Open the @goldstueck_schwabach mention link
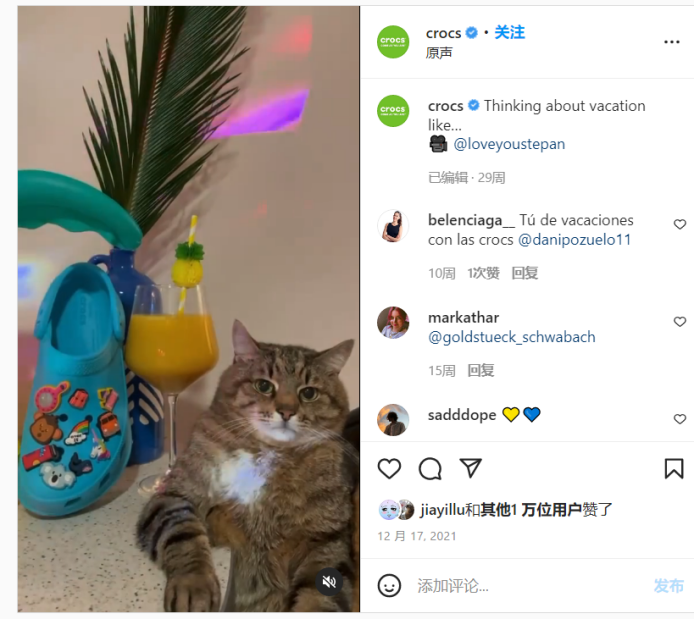 [x=512, y=337]
